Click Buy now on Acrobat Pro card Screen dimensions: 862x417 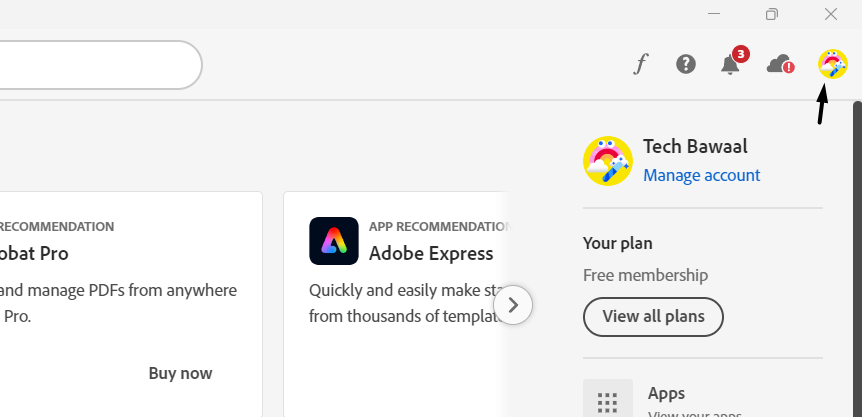(x=180, y=373)
